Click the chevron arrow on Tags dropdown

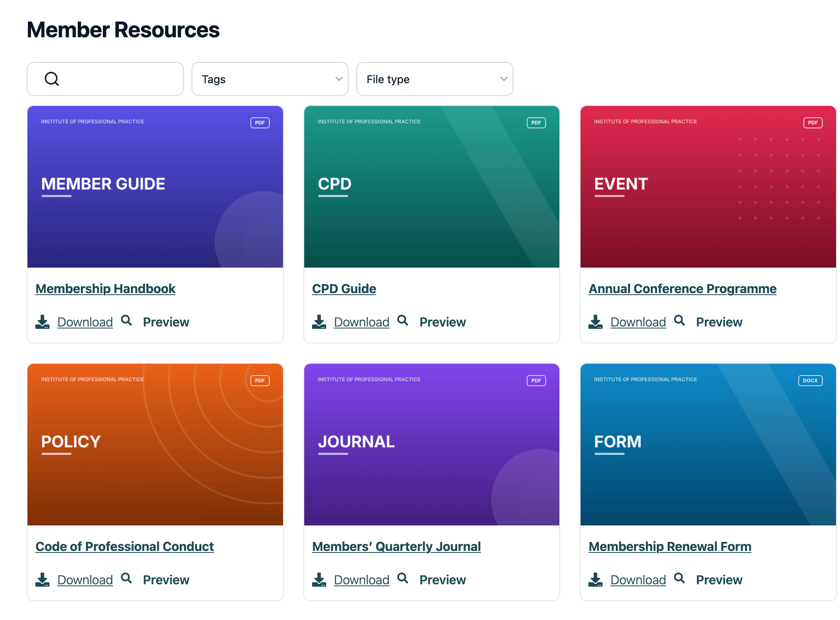point(339,79)
